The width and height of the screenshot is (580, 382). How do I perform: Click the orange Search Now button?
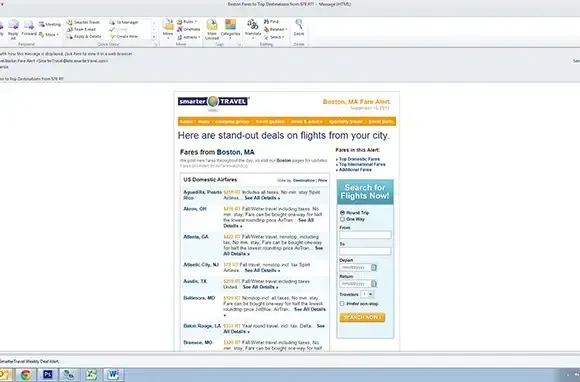362,317
